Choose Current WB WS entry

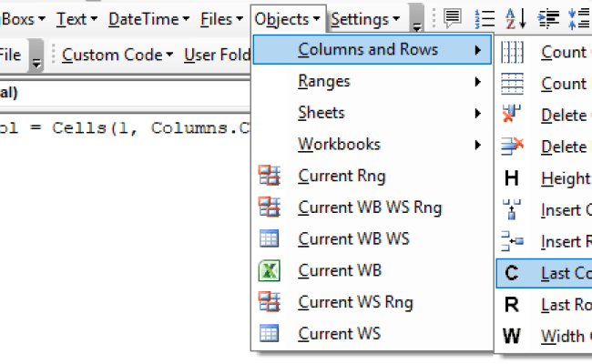[373, 239]
